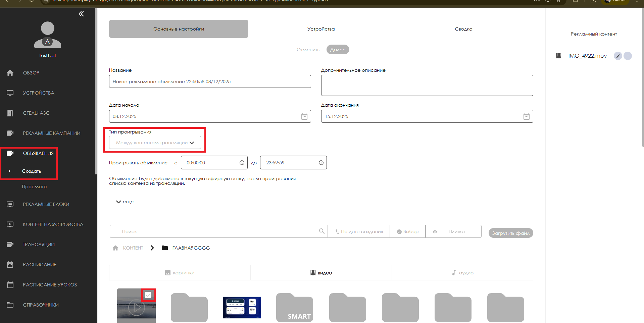Edit IMG_4922.mov with pencil icon
Screen dimensions: 644x323
[x=618, y=56]
